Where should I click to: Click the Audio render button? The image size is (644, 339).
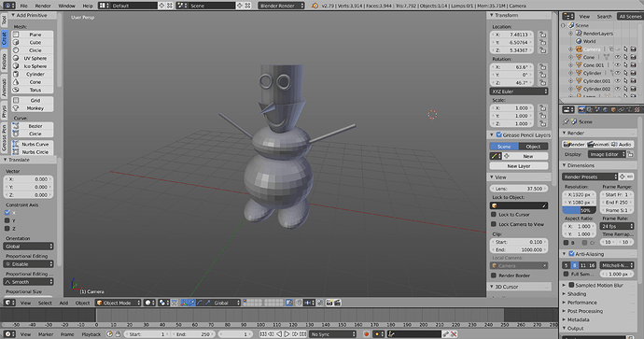coord(622,144)
